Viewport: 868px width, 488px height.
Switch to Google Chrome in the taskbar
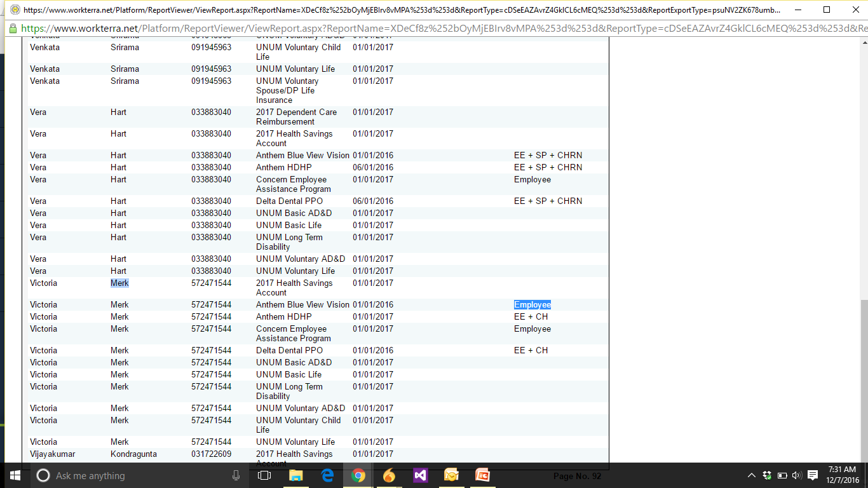pyautogui.click(x=358, y=475)
